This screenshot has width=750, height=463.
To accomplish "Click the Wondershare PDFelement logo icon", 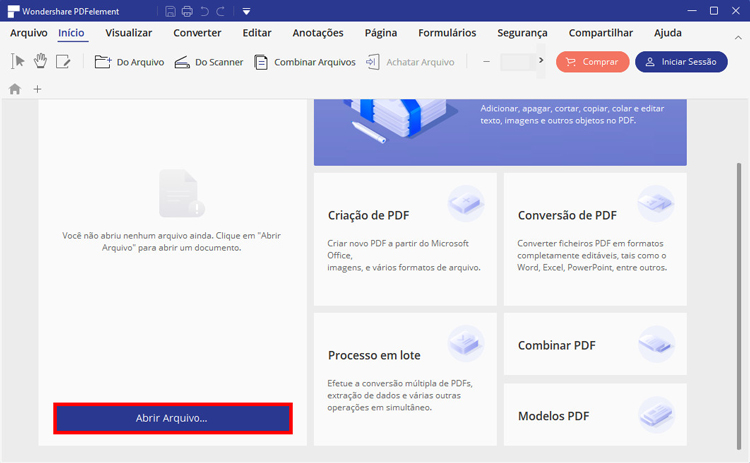I will 13,11.
